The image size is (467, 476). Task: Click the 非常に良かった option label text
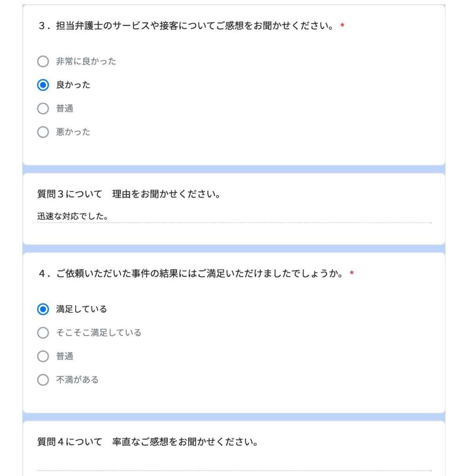click(86, 61)
